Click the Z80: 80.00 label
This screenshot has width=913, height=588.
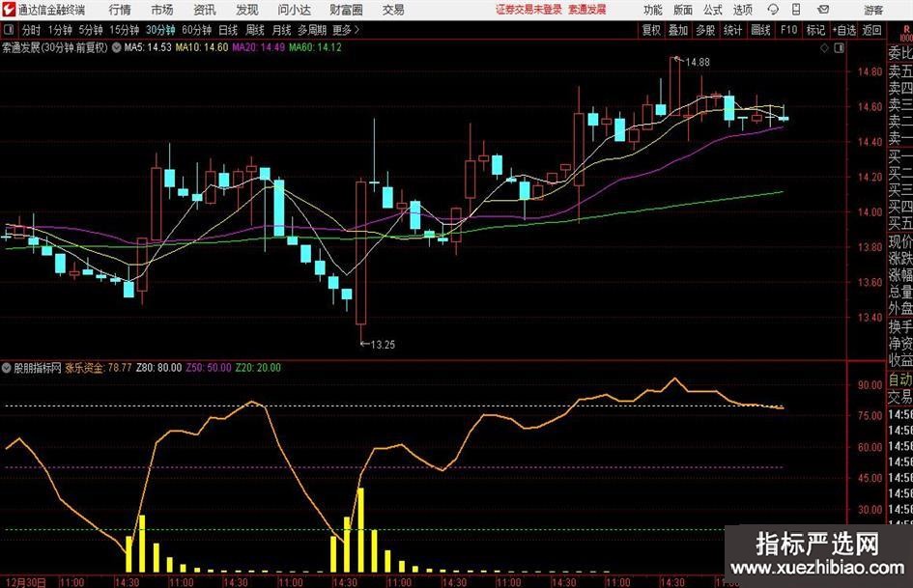tap(159, 368)
